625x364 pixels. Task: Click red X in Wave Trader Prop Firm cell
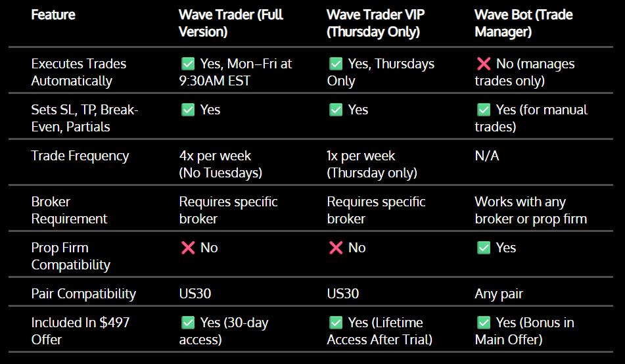point(188,248)
